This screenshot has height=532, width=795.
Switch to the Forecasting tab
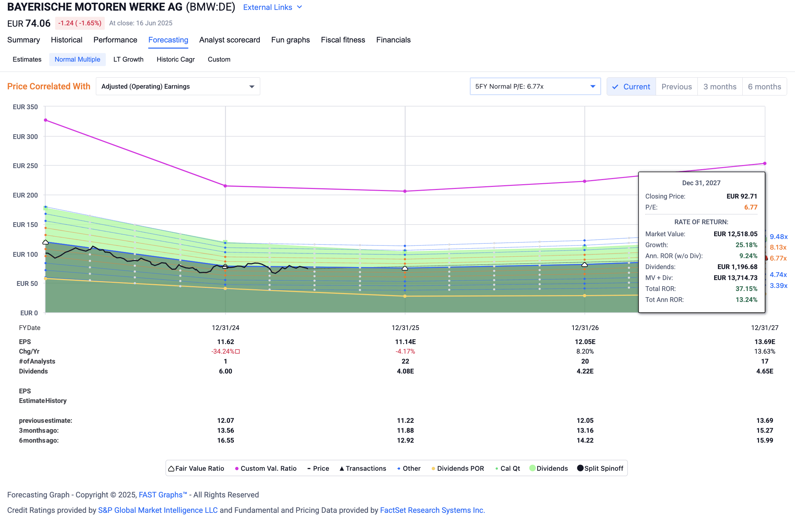(168, 40)
